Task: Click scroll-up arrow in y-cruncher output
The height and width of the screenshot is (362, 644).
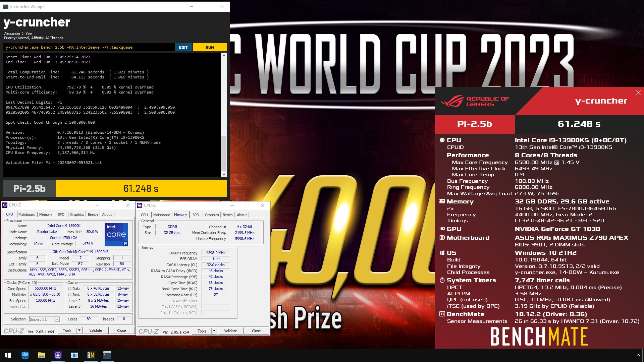Action: 224,56
